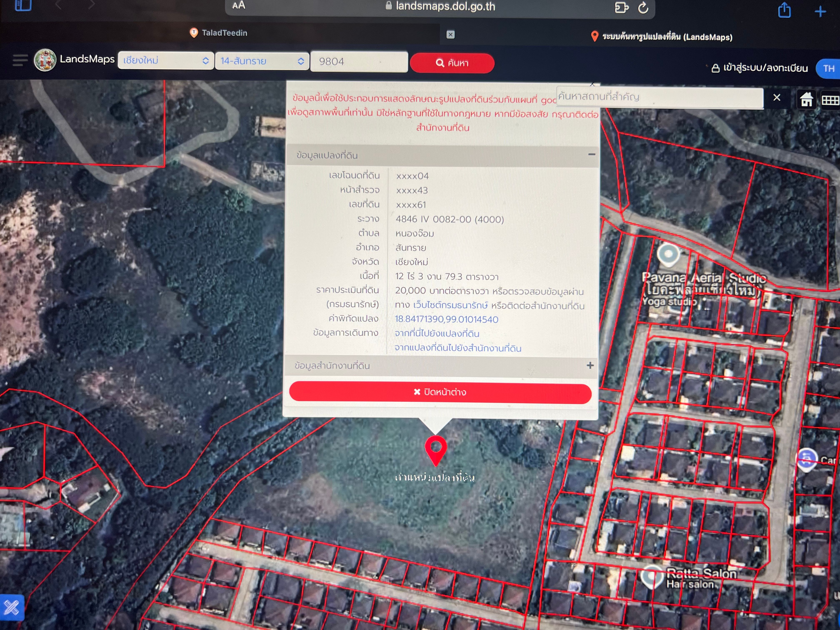This screenshot has width=840, height=630.
Task: Open a new tab with plus icon
Action: click(820, 11)
